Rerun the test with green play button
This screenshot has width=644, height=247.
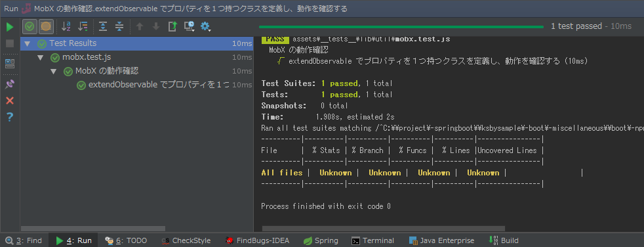10,27
